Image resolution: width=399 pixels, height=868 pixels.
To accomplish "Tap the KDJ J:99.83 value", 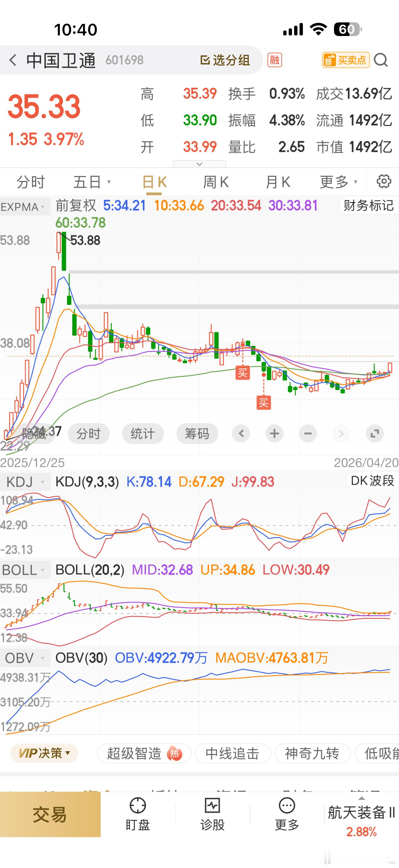I will (253, 482).
